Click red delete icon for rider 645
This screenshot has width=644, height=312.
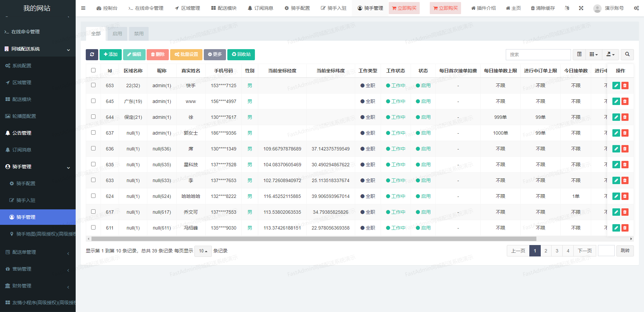coord(625,101)
